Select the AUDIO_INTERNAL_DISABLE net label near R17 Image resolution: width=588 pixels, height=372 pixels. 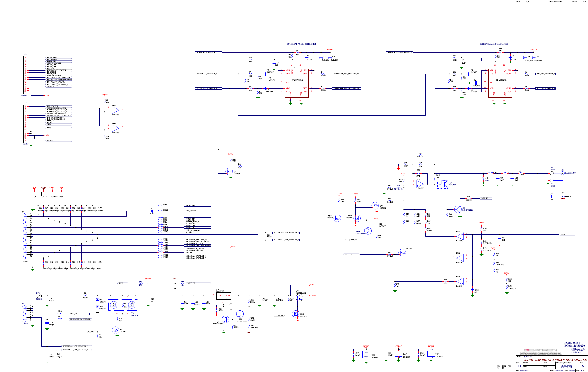[399, 52]
